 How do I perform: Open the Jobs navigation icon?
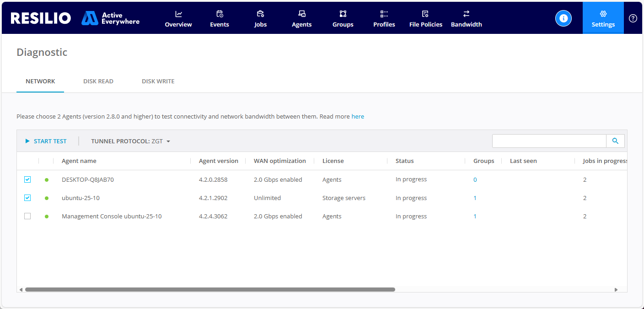point(260,14)
